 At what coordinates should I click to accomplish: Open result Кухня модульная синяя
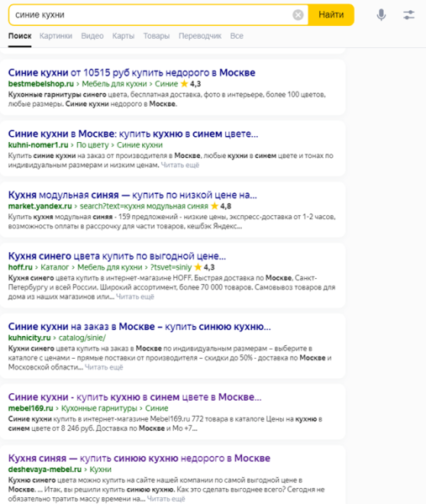(133, 195)
